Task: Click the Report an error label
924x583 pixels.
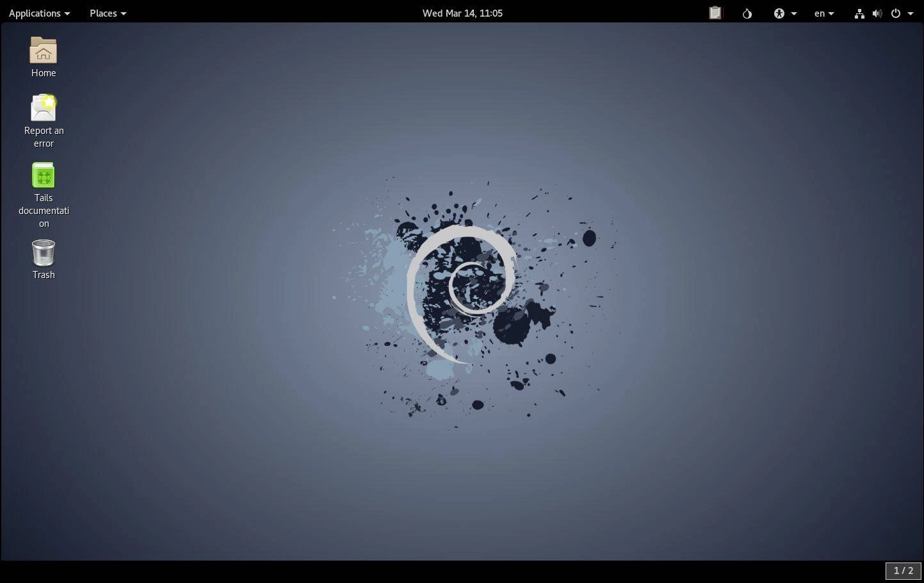Action: [44, 137]
